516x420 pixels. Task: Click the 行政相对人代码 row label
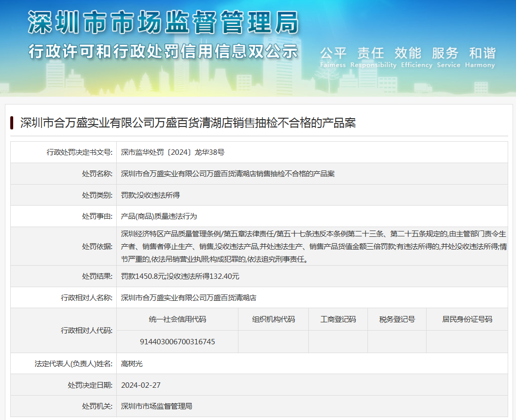87,330
